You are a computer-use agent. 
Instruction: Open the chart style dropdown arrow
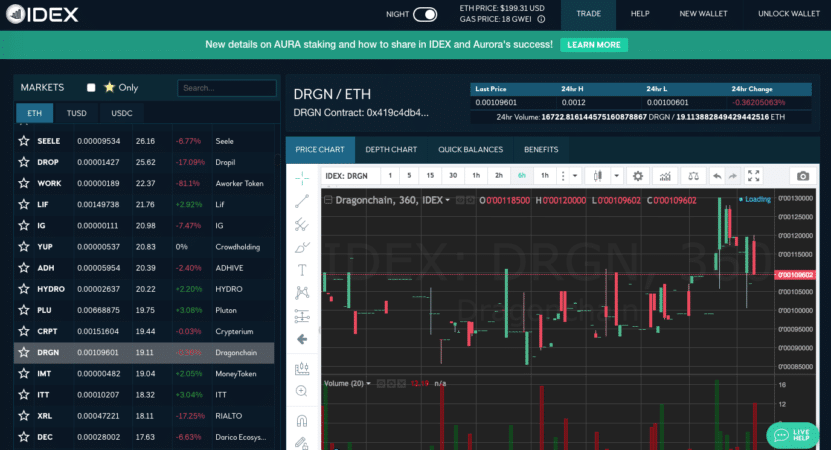pos(616,176)
